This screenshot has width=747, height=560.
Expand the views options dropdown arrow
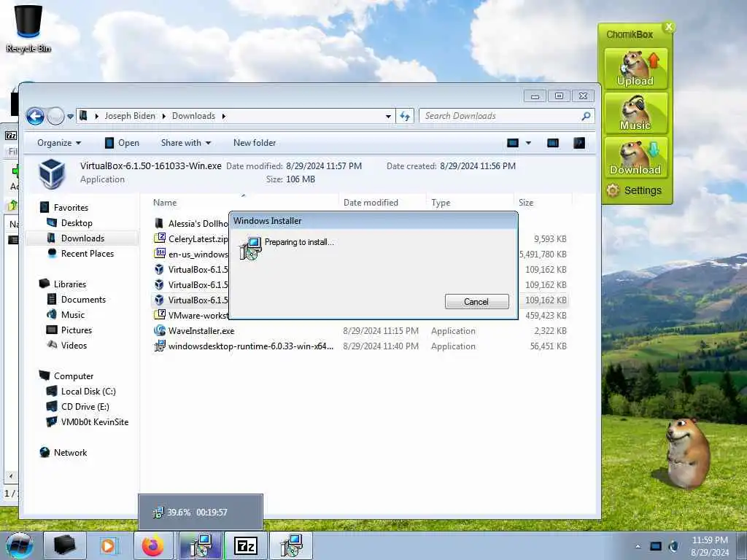[528, 143]
